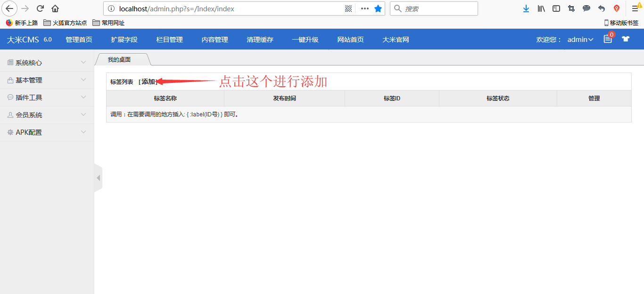Open the 常用网址 bookmark folder
The width and height of the screenshot is (644, 294).
click(108, 23)
